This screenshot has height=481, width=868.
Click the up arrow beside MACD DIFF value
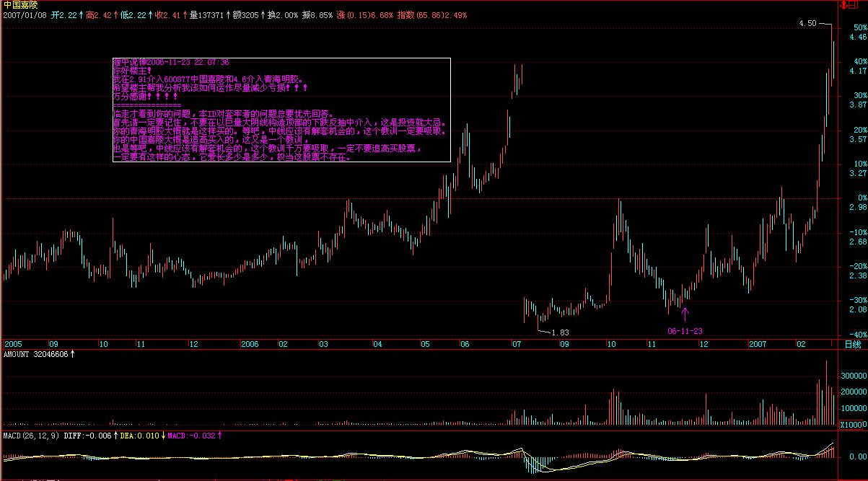(x=116, y=436)
